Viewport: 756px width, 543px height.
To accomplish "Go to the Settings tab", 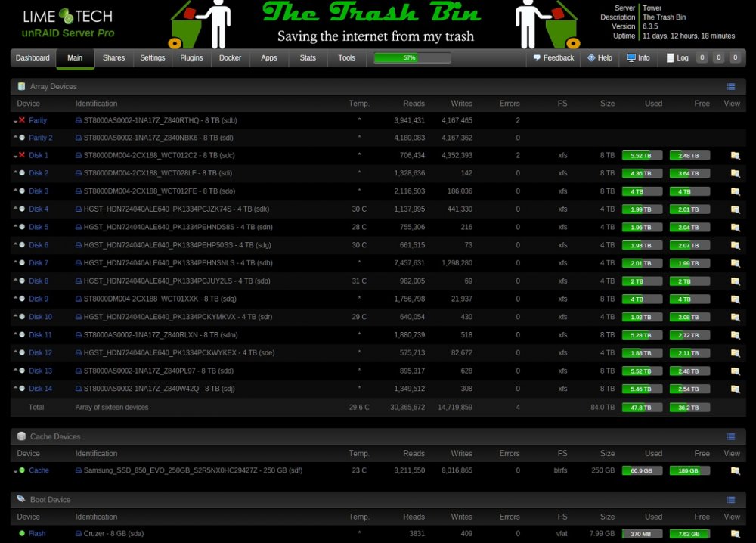I will (x=153, y=58).
